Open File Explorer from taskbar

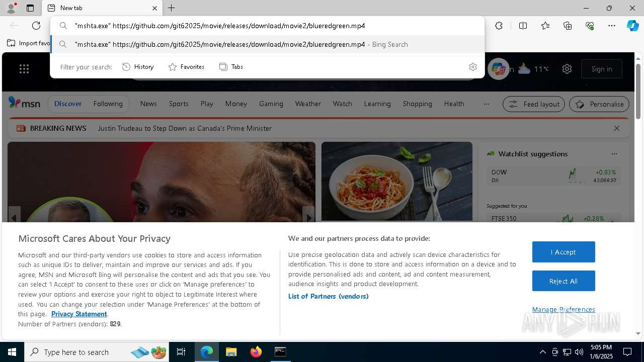(231, 352)
